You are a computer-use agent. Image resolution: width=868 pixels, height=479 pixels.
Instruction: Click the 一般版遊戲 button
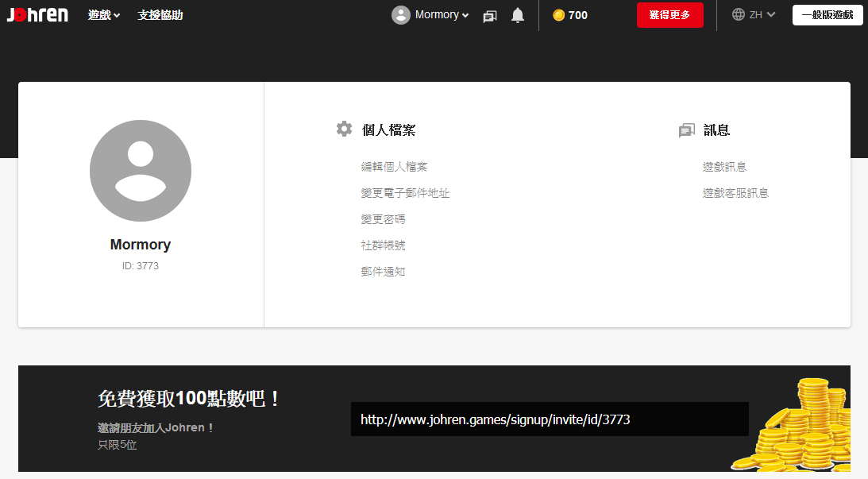coord(827,15)
